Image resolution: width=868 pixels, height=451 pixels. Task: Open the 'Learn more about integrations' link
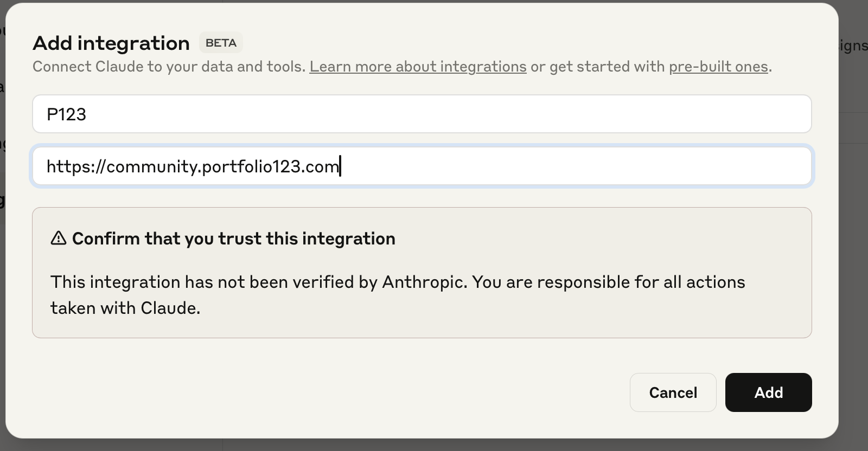(x=418, y=67)
